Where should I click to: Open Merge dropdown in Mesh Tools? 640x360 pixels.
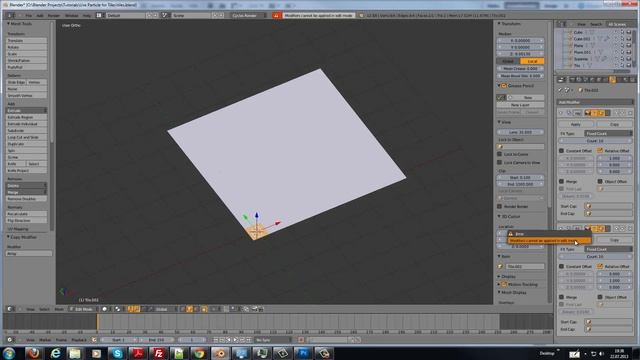26,192
